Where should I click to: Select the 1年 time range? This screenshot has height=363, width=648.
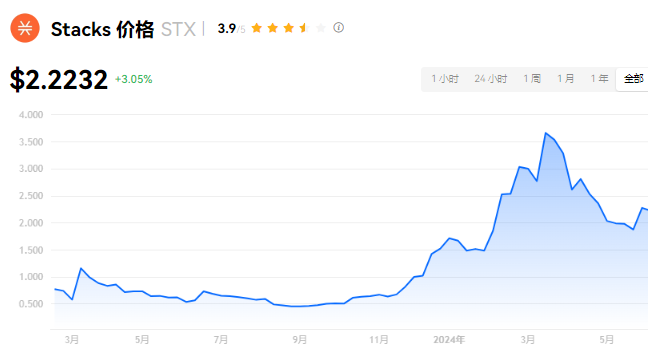(x=599, y=79)
